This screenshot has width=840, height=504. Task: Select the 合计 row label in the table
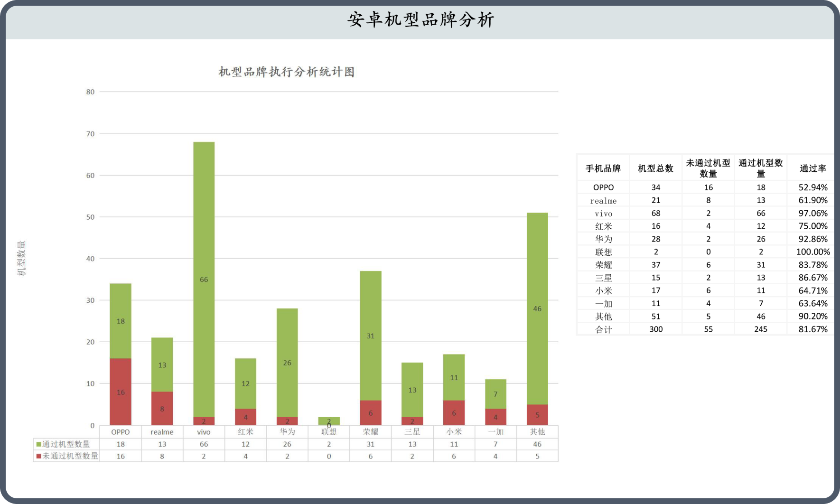click(603, 329)
